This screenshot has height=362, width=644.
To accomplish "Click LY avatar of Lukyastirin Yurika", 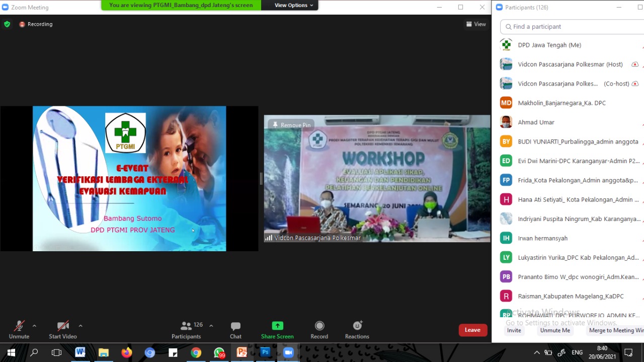I will pos(506,257).
